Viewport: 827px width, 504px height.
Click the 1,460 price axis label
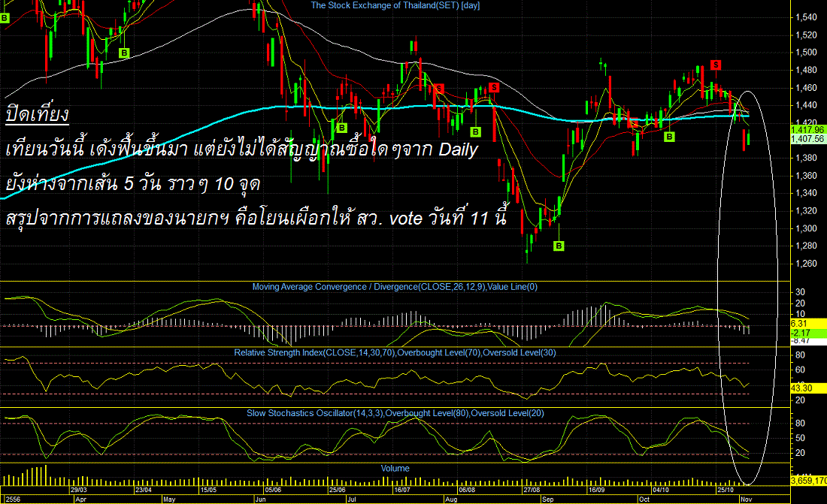click(x=806, y=88)
